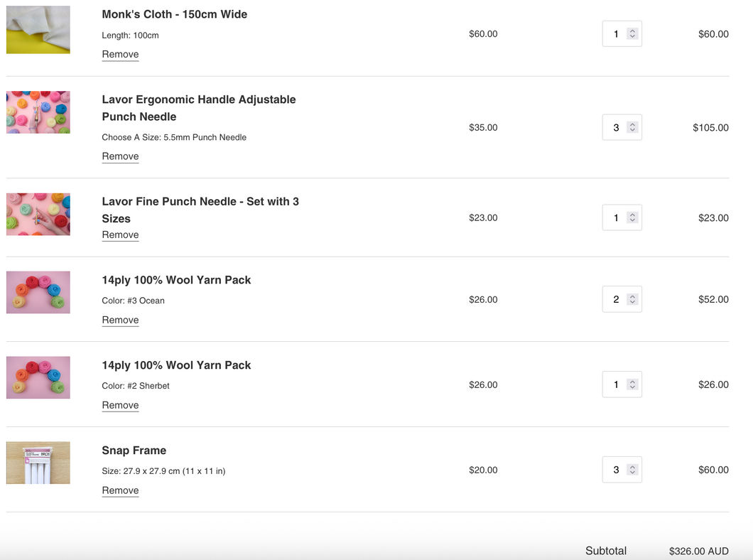Viewport: 753px width, 560px height.
Task: Remove Snap Frame from the cart
Action: [x=120, y=490]
